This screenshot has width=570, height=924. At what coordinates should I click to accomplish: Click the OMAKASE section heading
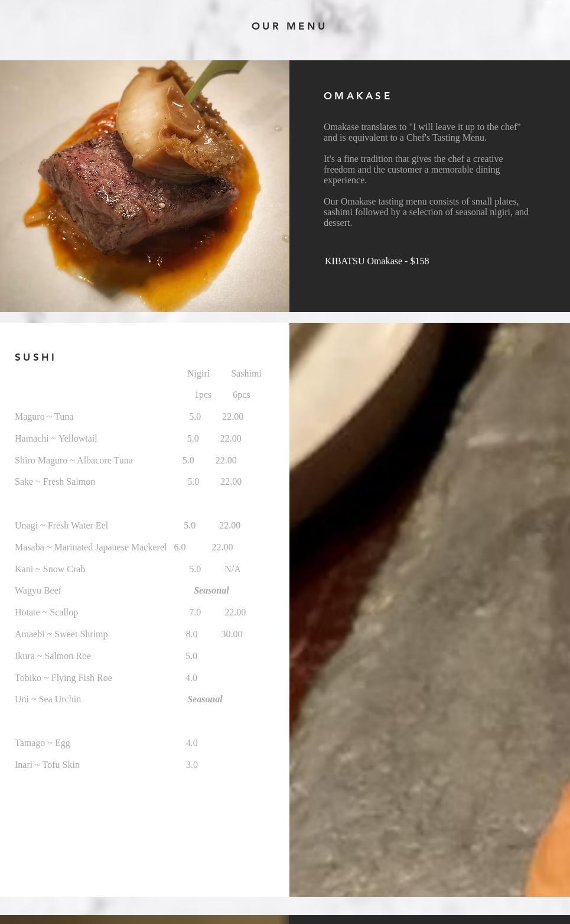pos(357,96)
